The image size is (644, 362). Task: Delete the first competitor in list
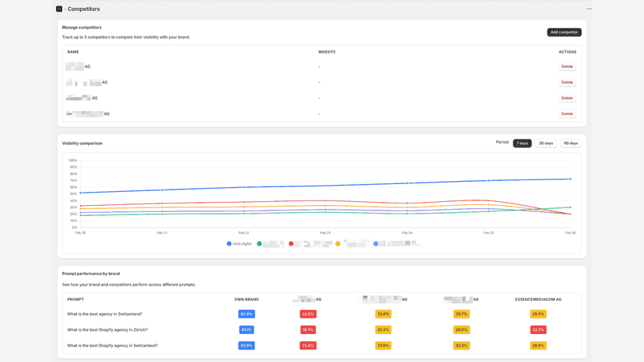point(567,67)
